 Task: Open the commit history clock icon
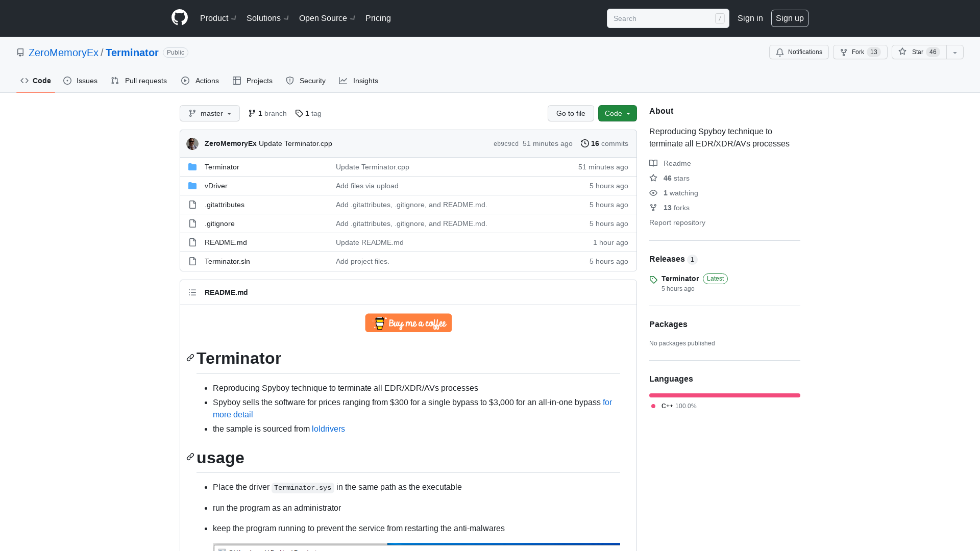585,143
